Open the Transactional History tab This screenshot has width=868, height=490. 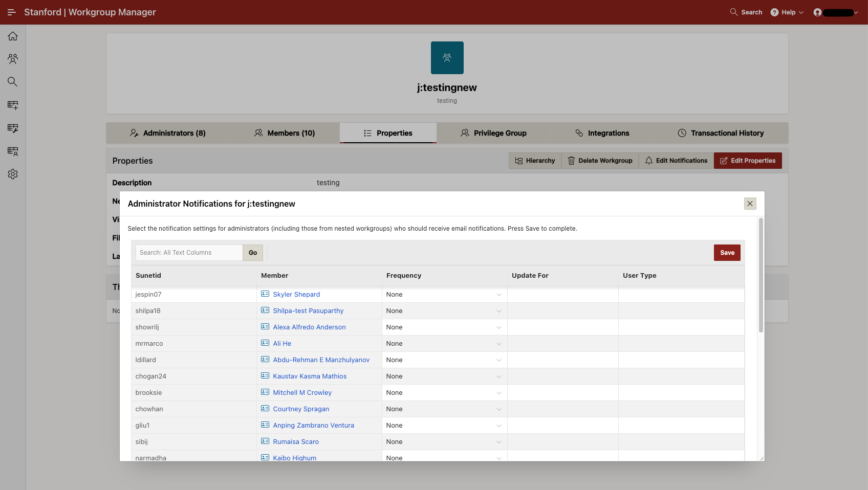coord(721,133)
